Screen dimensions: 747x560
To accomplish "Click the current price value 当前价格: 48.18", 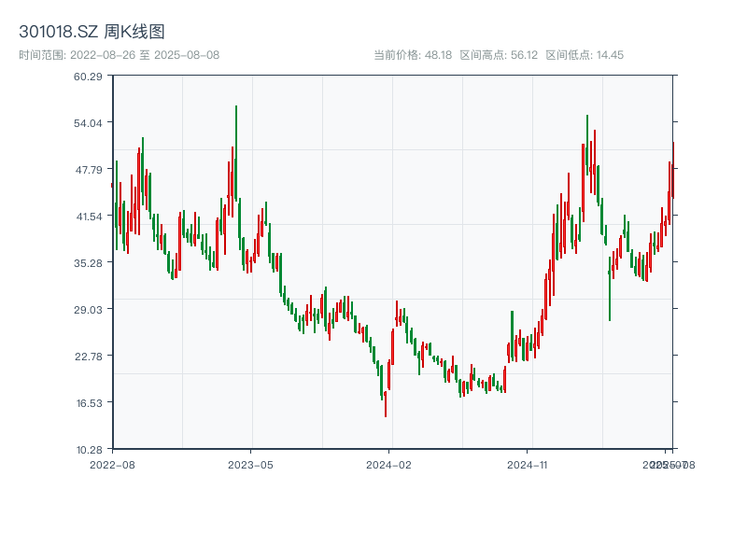I will [413, 55].
